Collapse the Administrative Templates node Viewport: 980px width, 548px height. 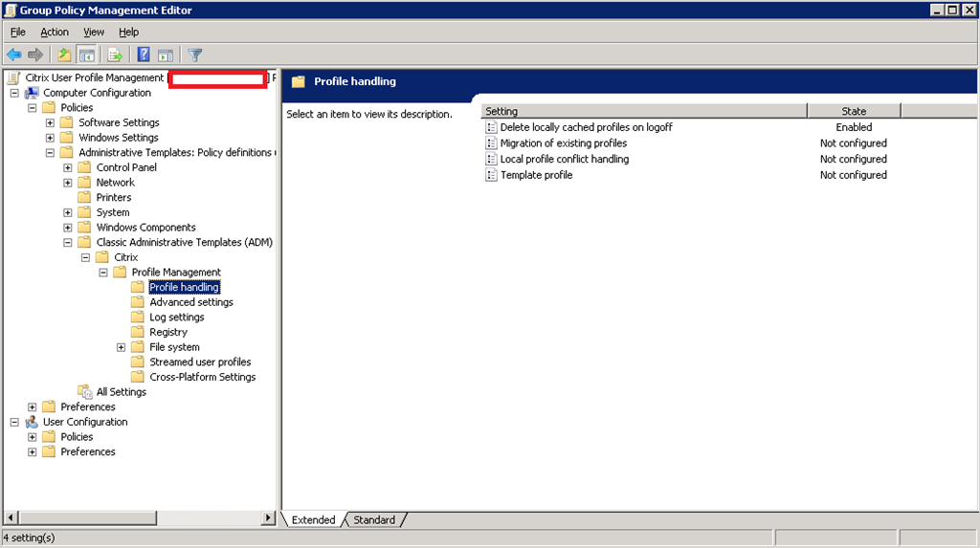pyautogui.click(x=50, y=152)
